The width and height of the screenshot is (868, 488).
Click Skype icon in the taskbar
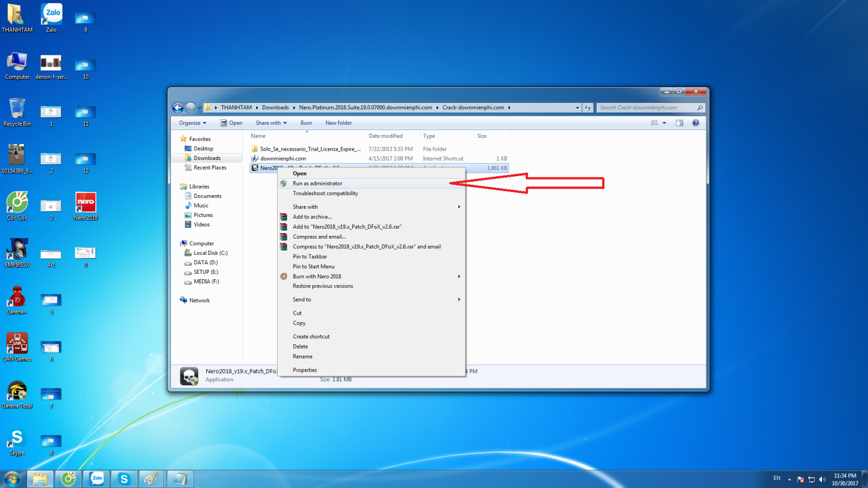124,479
